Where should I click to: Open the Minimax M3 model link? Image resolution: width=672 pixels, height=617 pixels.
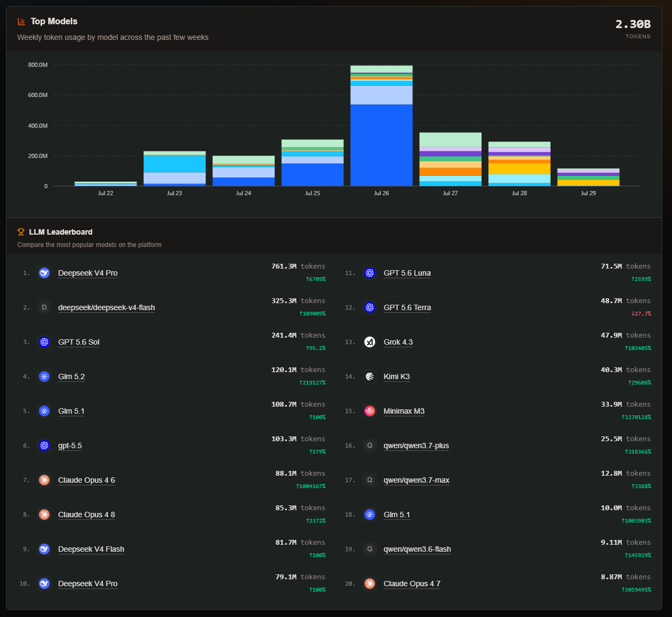tap(404, 411)
